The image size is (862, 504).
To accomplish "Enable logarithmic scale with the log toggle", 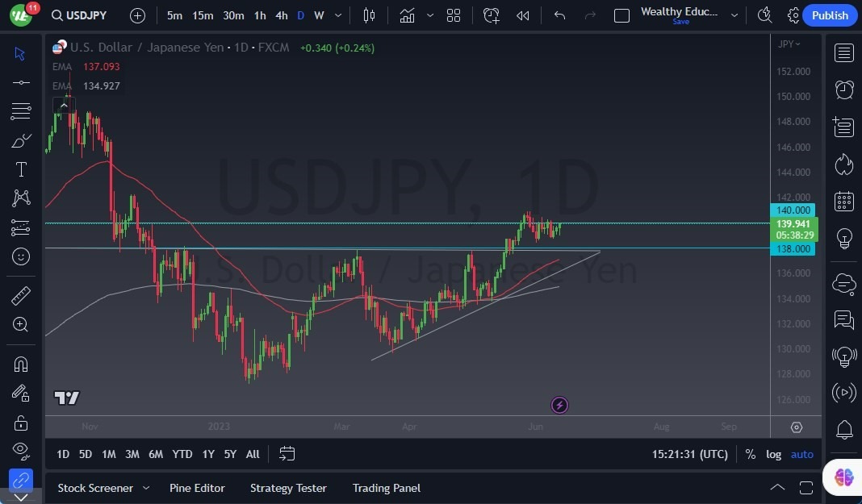I will (x=773, y=454).
